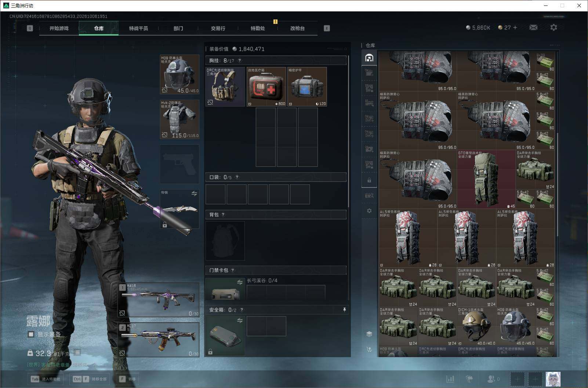Open the bar chart stats icon
The width and height of the screenshot is (588, 388).
point(450,379)
